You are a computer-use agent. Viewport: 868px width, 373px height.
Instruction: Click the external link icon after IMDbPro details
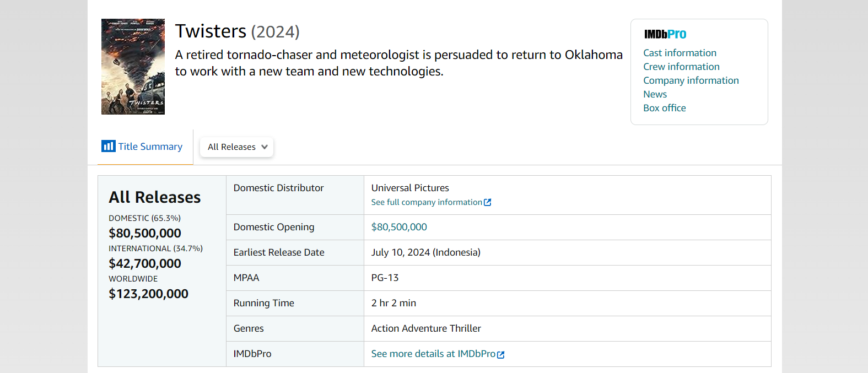point(501,354)
